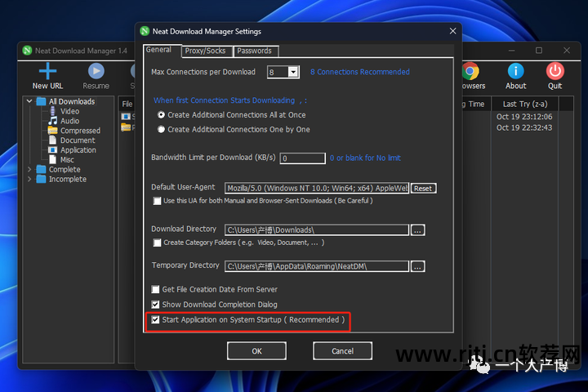Expand the Complete tree node
588x392 pixels.
click(x=29, y=170)
